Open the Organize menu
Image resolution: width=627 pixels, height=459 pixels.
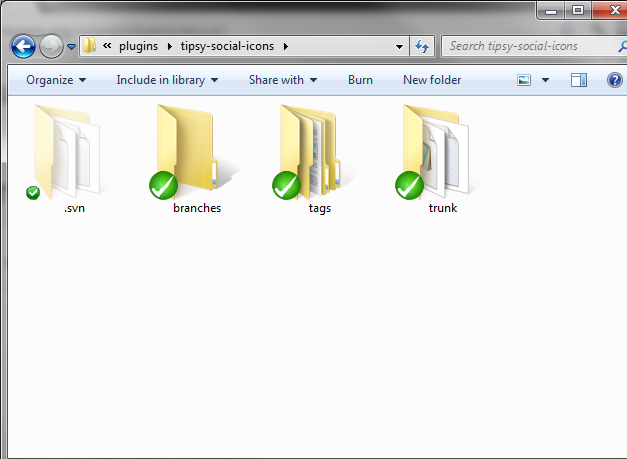click(x=56, y=80)
